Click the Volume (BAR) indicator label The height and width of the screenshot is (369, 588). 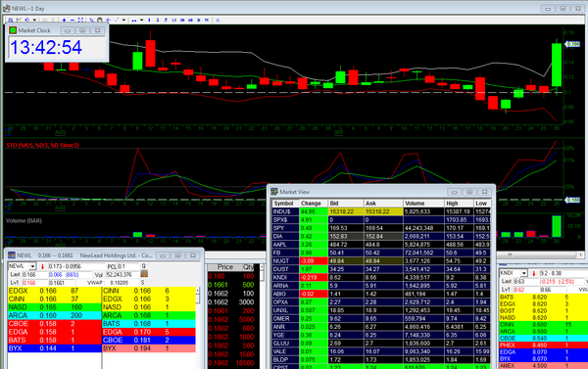24,220
